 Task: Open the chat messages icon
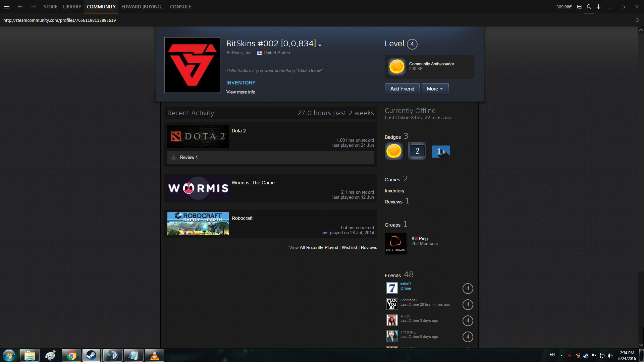(580, 7)
